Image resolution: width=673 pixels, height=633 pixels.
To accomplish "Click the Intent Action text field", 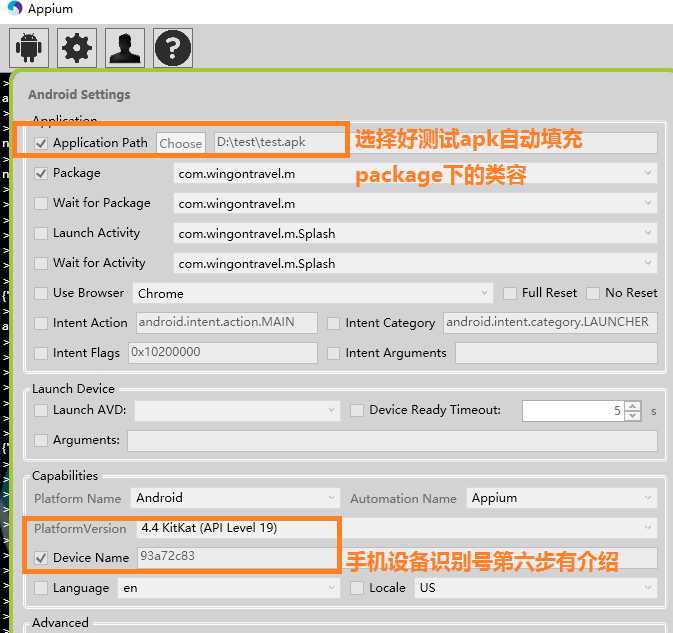I will (227, 323).
